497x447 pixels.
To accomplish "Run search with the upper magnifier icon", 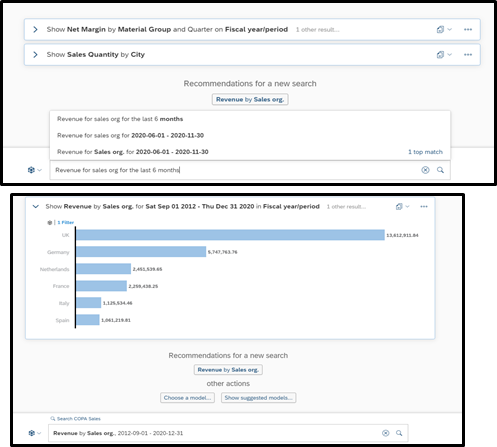I will (440, 170).
